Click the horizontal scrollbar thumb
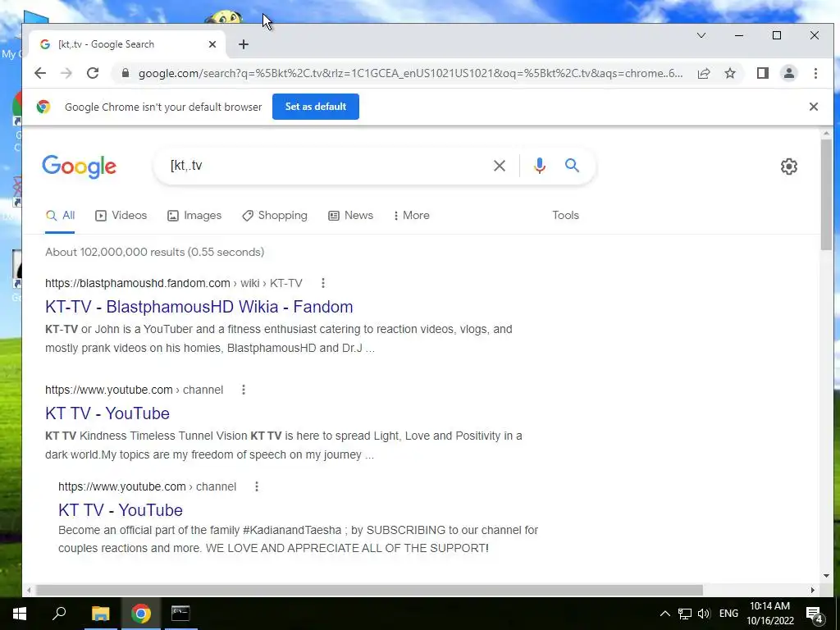Image resolution: width=840 pixels, height=630 pixels. (368, 591)
